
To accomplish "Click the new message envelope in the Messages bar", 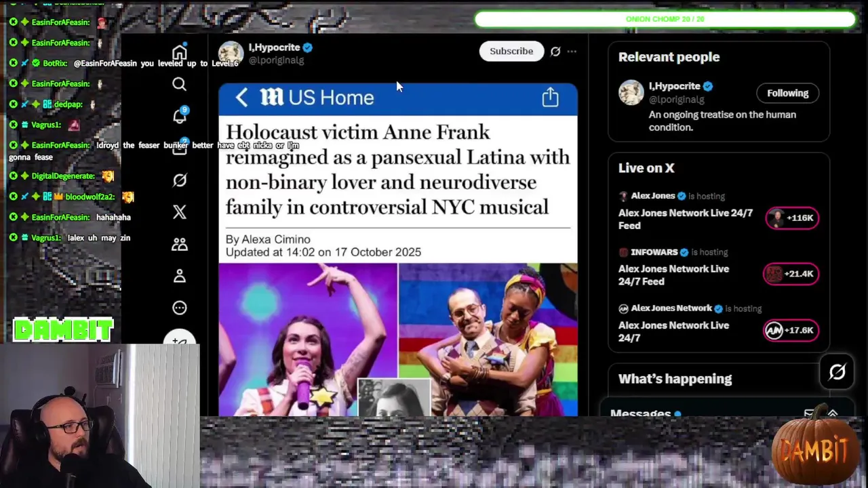I will click(809, 413).
